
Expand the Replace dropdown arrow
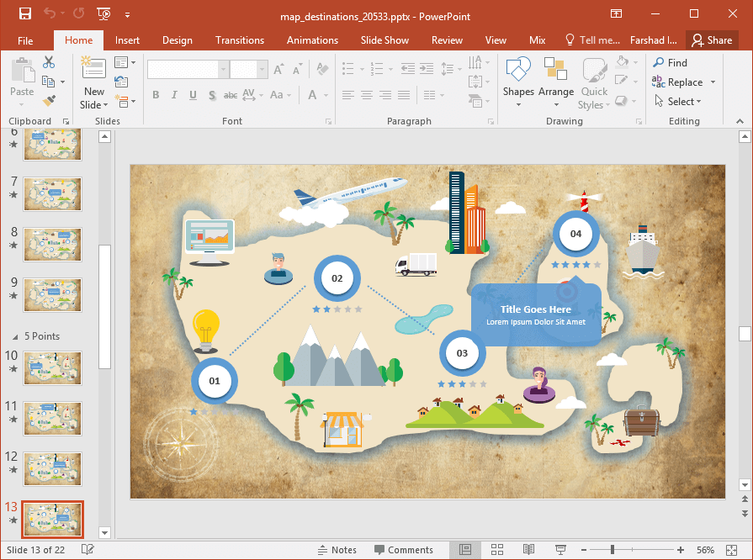click(x=713, y=82)
